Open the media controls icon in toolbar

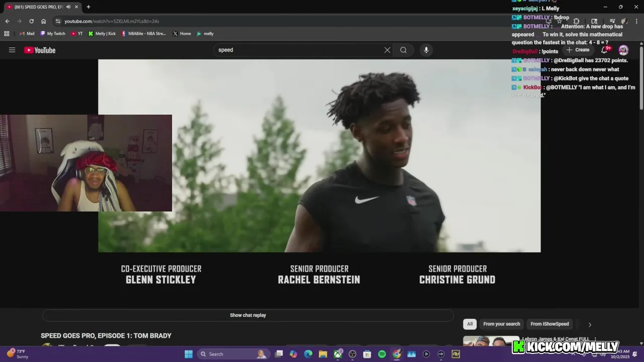(x=612, y=21)
